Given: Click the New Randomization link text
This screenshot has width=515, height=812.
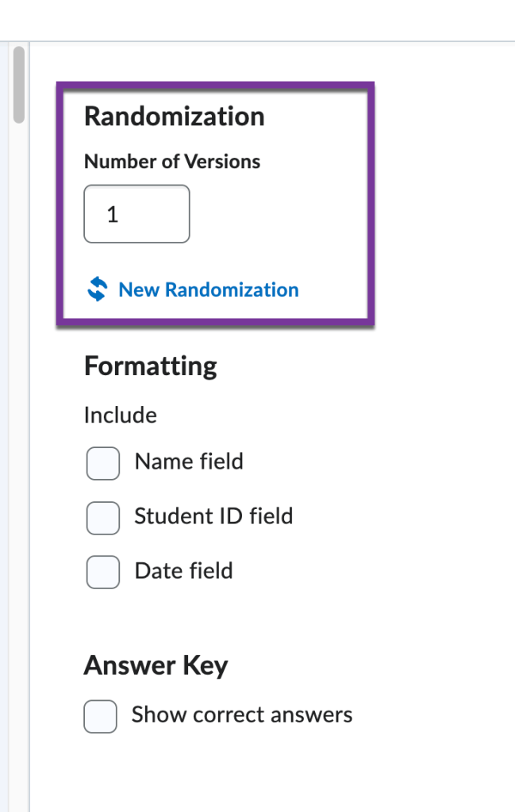Looking at the screenshot, I should coord(209,290).
